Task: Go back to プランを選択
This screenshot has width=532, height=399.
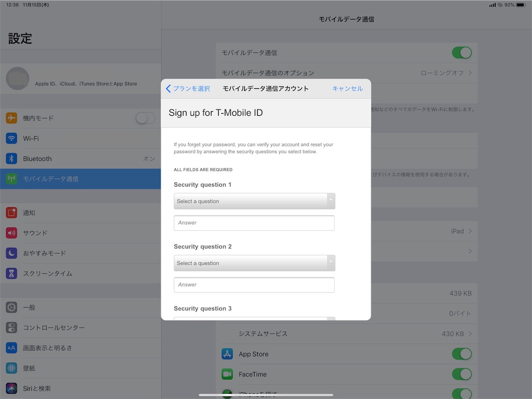Action: click(x=188, y=88)
